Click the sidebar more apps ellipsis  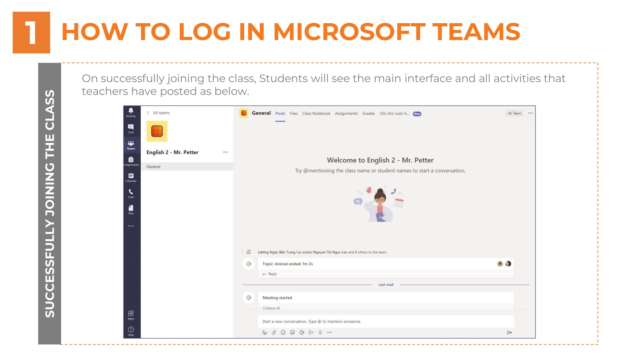pyautogui.click(x=131, y=226)
